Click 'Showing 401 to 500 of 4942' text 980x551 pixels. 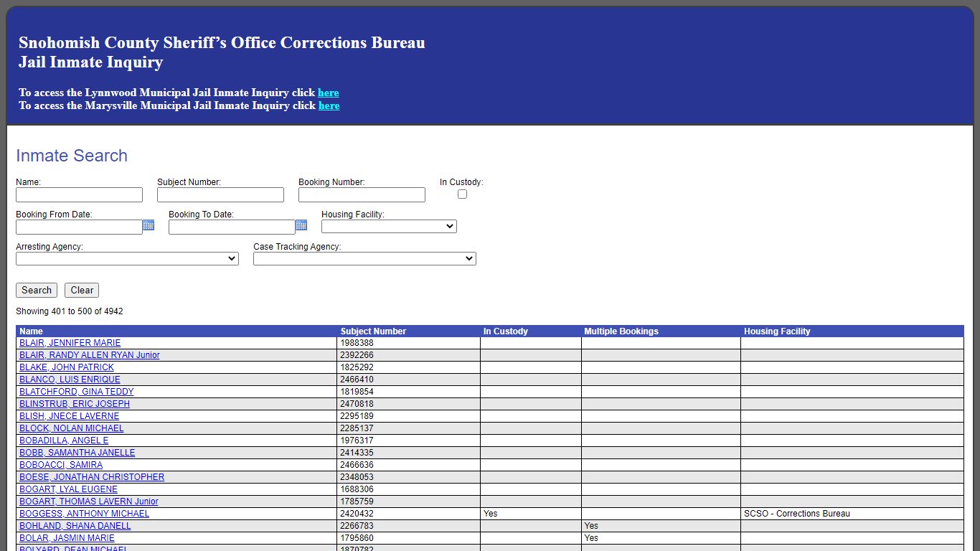pos(70,311)
